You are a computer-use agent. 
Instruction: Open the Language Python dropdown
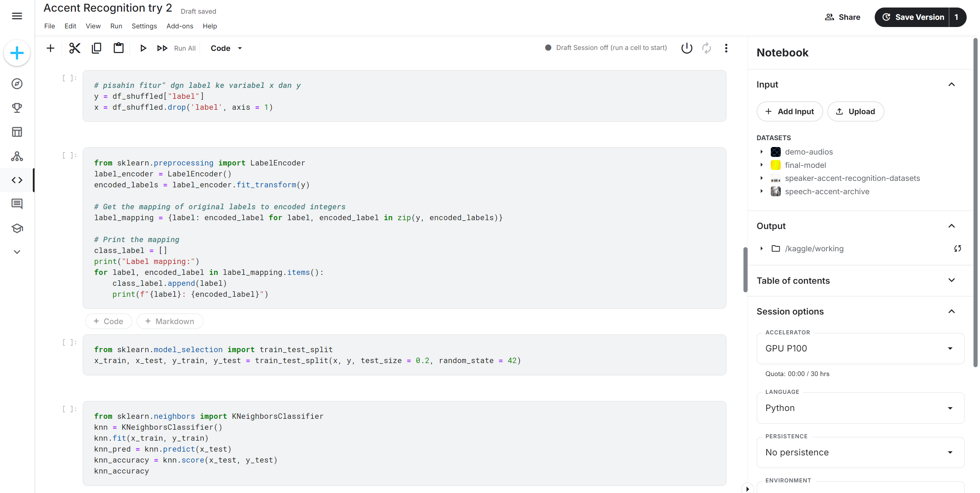[860, 408]
